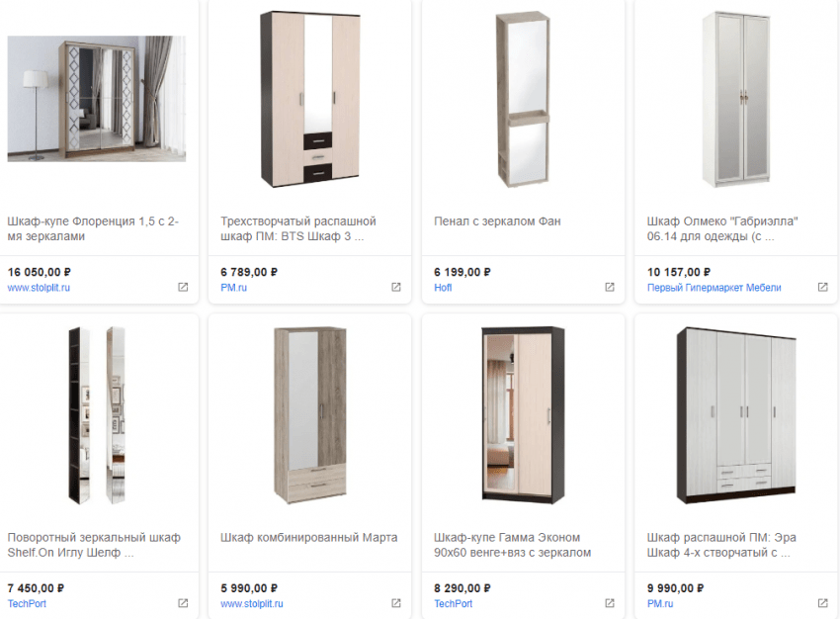Open external link icon for Шкаф распашной Эра
Image resolution: width=840 pixels, height=619 pixels.
822,603
